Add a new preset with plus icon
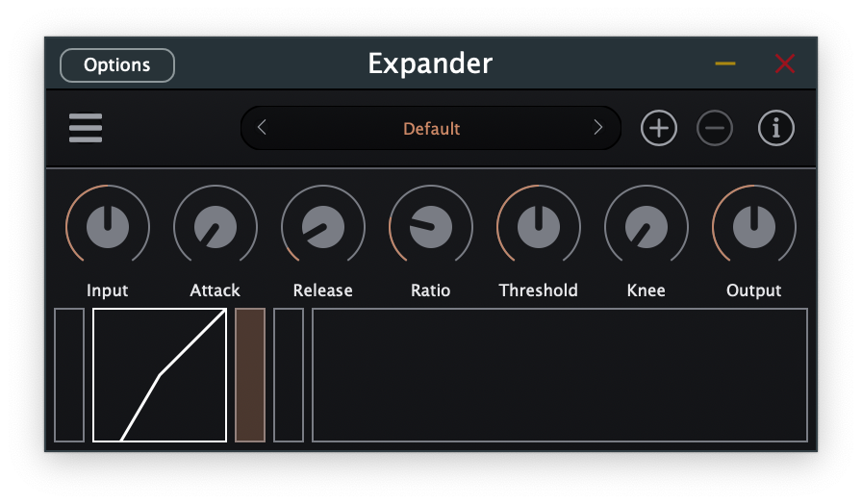This screenshot has width=862, height=504. [659, 128]
